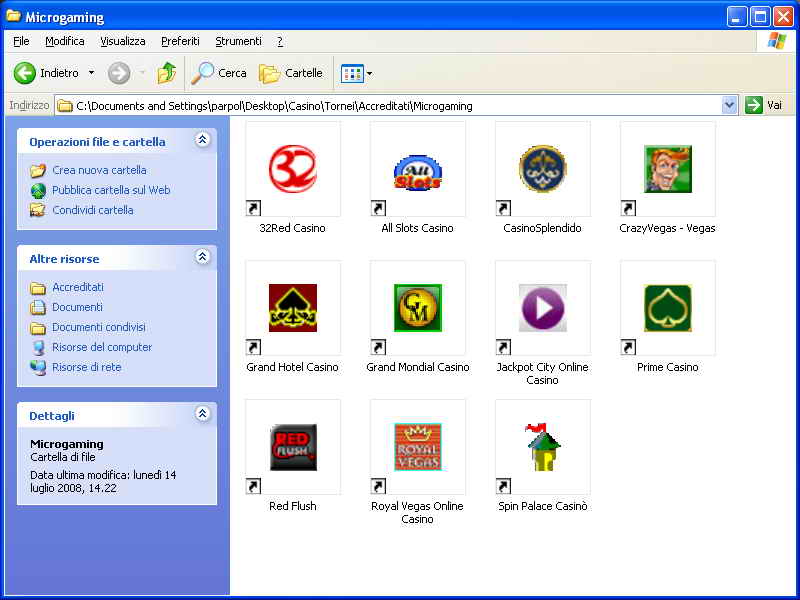Select the Jackpot City Online Casino label
Screen dimensions: 800x600
(543, 373)
